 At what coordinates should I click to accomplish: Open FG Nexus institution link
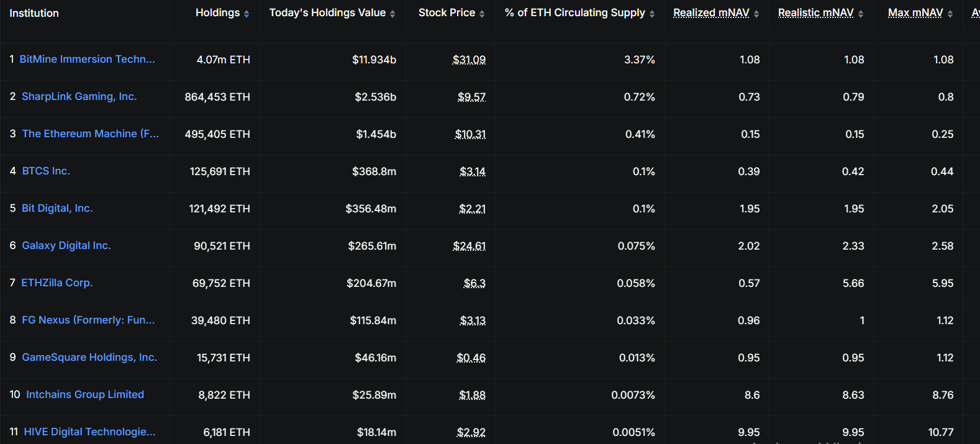point(88,320)
